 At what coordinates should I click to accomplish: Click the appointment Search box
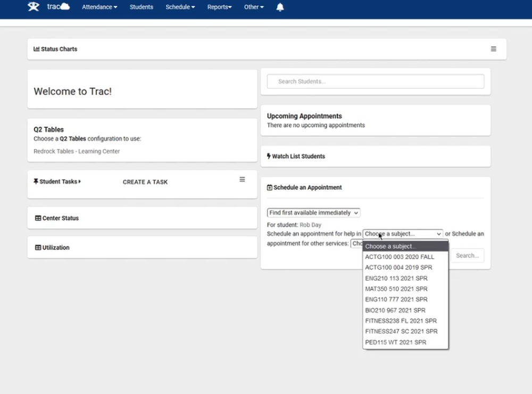[467, 256]
